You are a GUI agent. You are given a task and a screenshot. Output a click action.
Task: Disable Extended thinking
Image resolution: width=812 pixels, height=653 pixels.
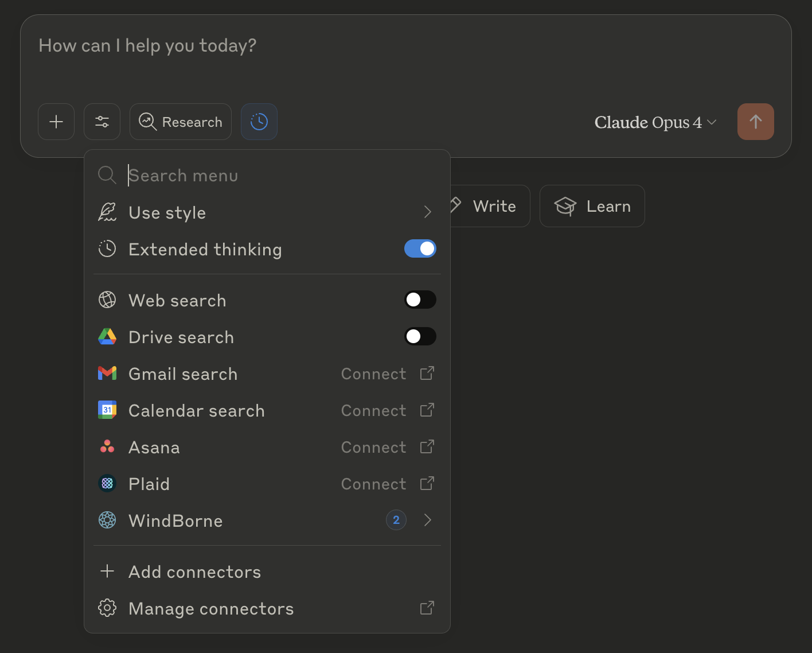coord(420,248)
